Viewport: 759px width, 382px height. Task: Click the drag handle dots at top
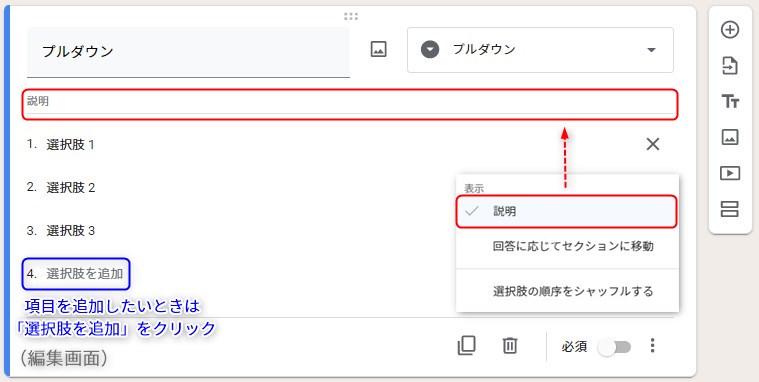(351, 16)
